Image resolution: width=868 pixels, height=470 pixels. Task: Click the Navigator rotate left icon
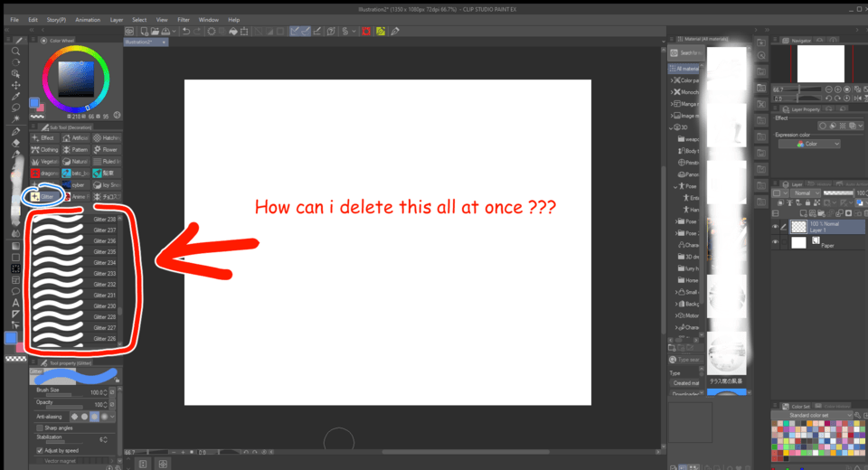pyautogui.click(x=829, y=99)
